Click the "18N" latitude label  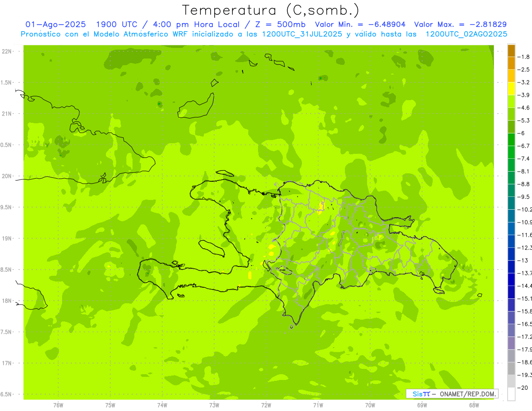click(x=7, y=301)
